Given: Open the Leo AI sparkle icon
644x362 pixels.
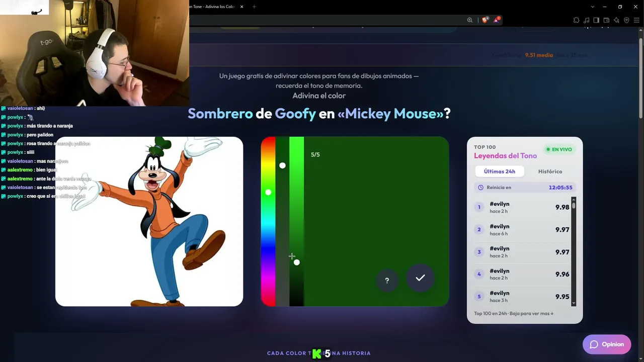Looking at the screenshot, I should [x=616, y=20].
